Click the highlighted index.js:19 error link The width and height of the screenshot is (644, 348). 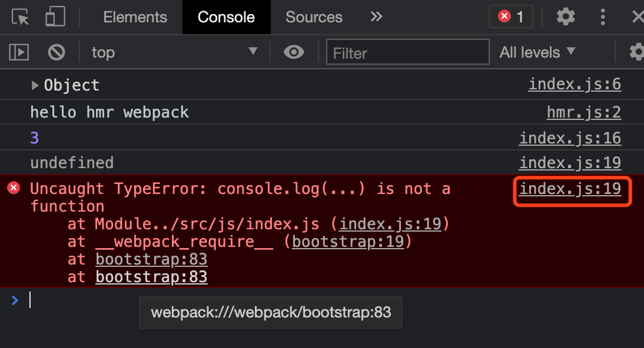pos(570,189)
